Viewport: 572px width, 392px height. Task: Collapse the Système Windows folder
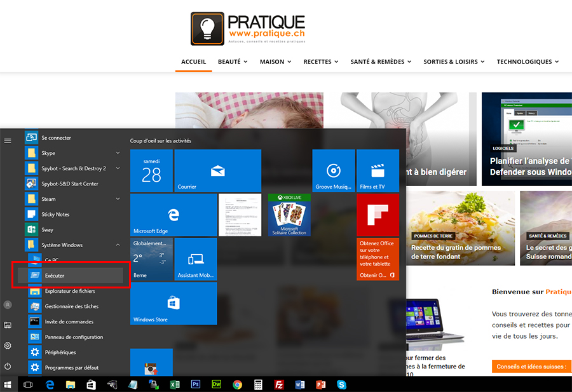pos(118,245)
